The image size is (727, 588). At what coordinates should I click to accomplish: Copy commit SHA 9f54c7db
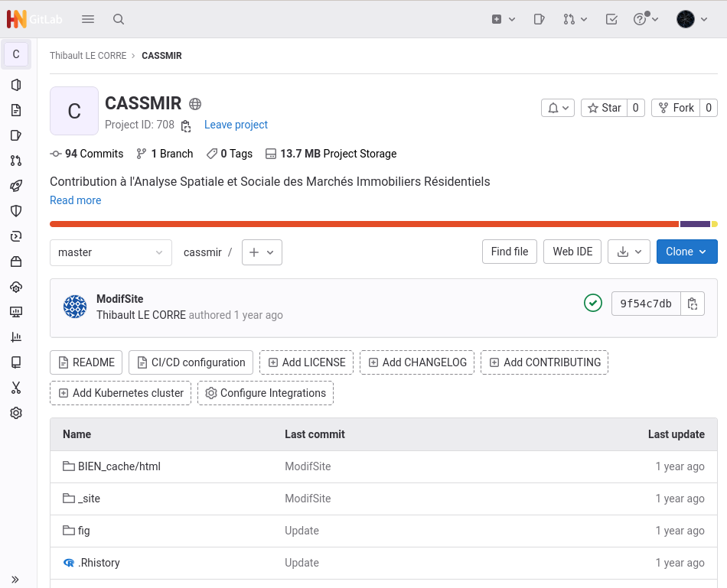click(x=693, y=304)
